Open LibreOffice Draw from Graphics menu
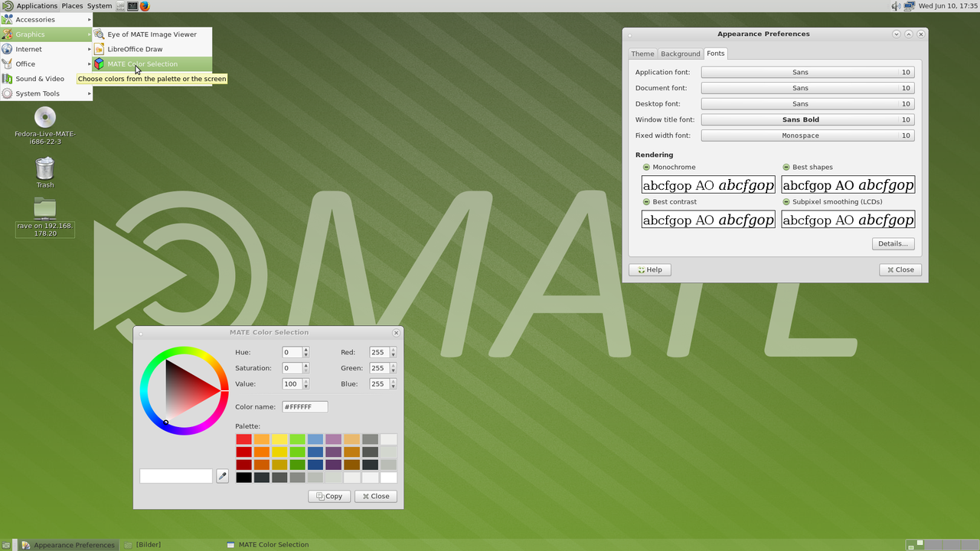Viewport: 980px width, 551px height. pyautogui.click(x=135, y=49)
